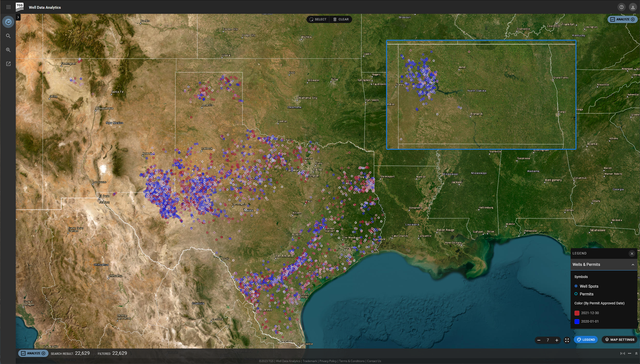Click the fullscreen map extent icon
This screenshot has height=364, width=640.
(567, 340)
